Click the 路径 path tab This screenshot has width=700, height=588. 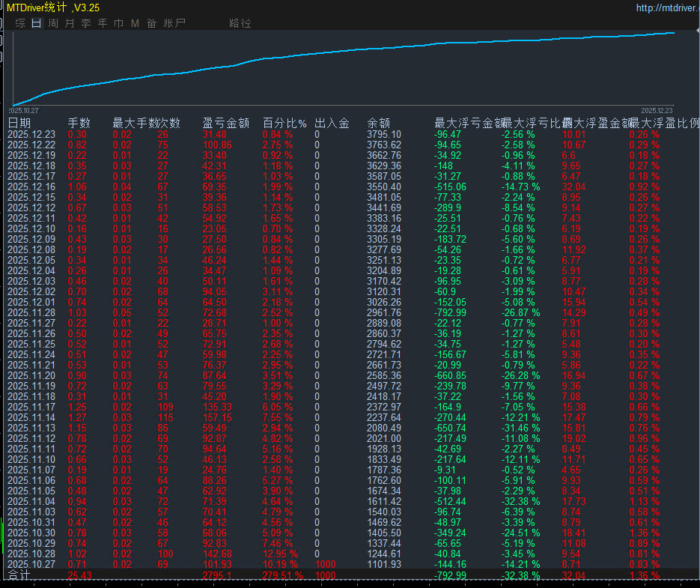(240, 23)
